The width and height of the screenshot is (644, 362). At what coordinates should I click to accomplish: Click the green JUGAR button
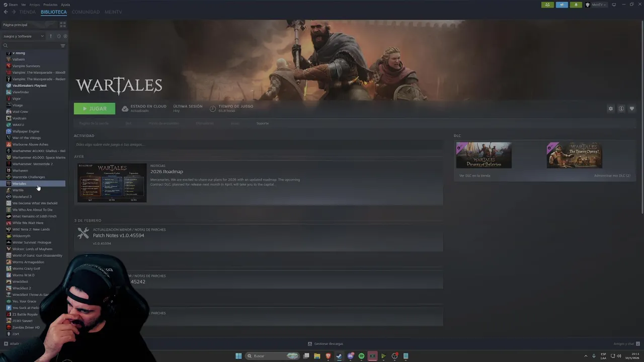(95, 109)
